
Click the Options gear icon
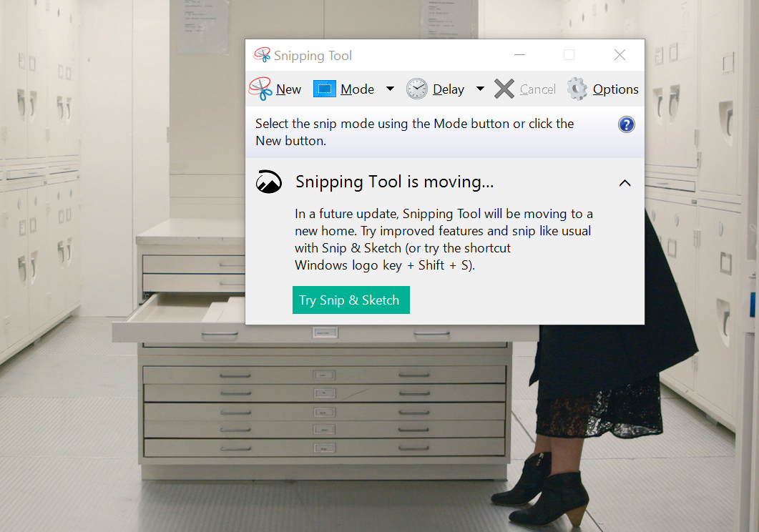tap(577, 89)
